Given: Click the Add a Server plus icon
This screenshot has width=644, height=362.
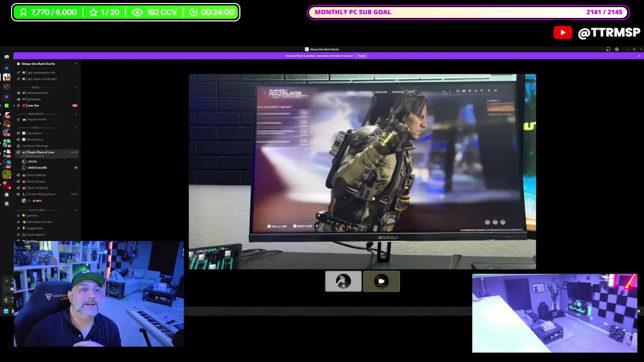Looking at the screenshot, I should (7, 194).
